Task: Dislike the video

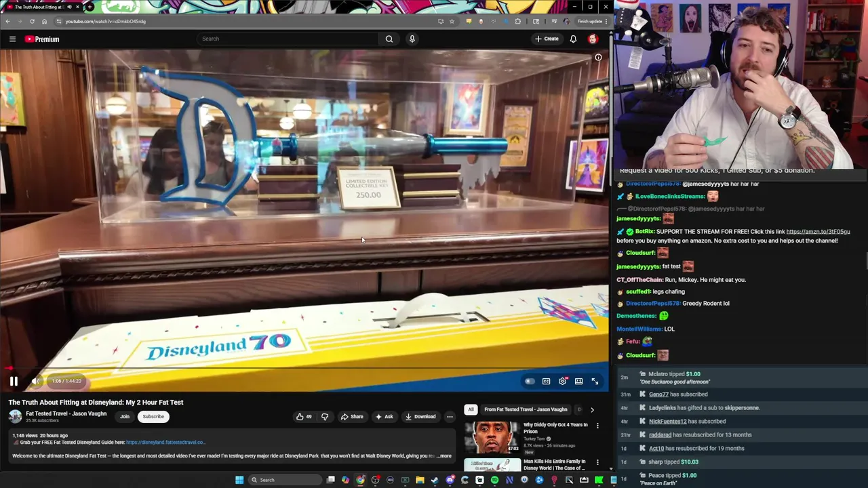Action: (325, 416)
